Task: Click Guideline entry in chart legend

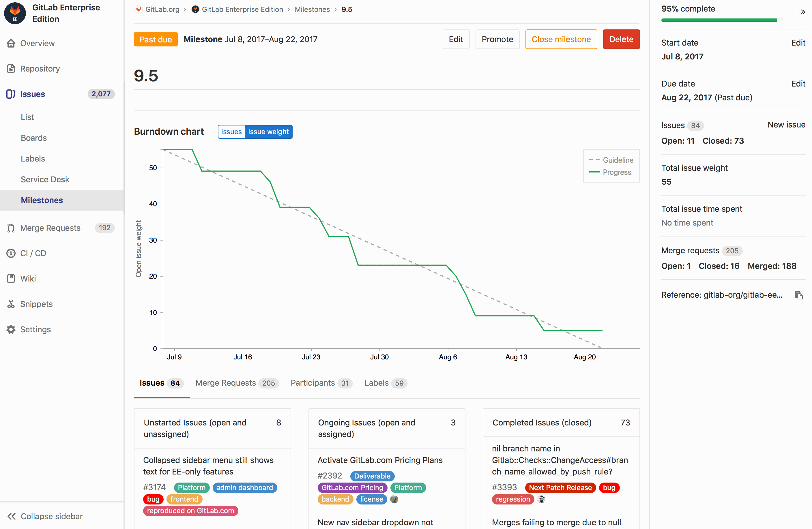Action: click(x=611, y=160)
